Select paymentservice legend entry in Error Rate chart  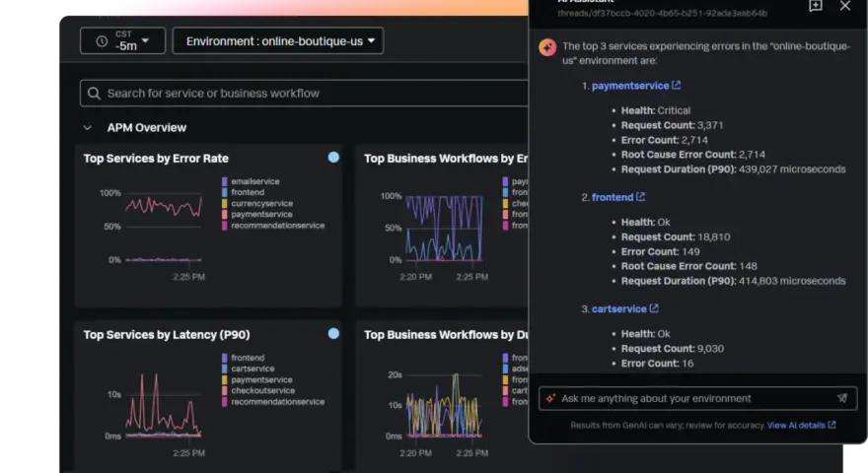pos(261,214)
